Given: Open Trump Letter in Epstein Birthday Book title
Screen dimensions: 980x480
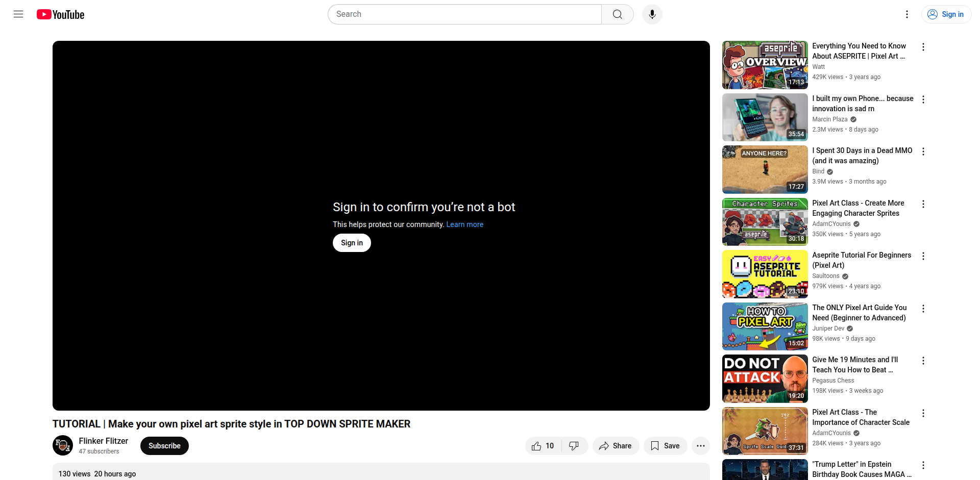Looking at the screenshot, I should (x=862, y=469).
